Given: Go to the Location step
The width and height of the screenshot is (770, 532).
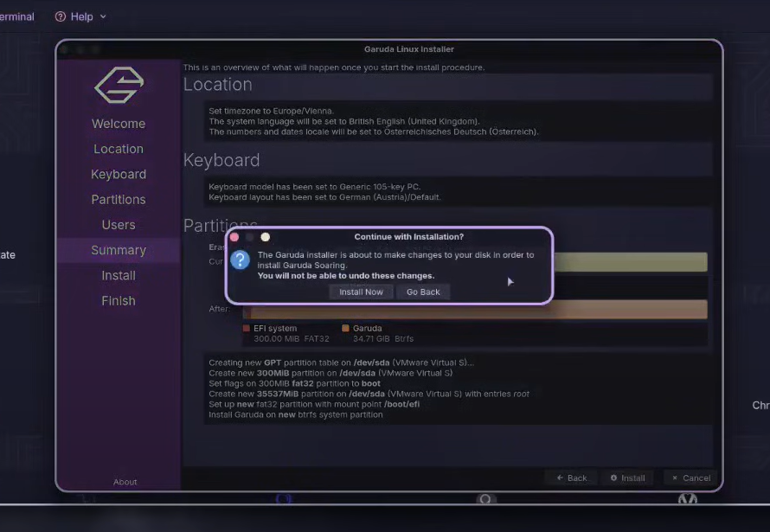Looking at the screenshot, I should click(119, 149).
